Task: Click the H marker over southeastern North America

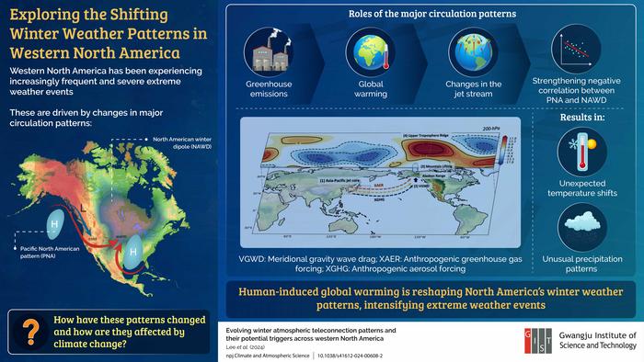Action: click(133, 252)
